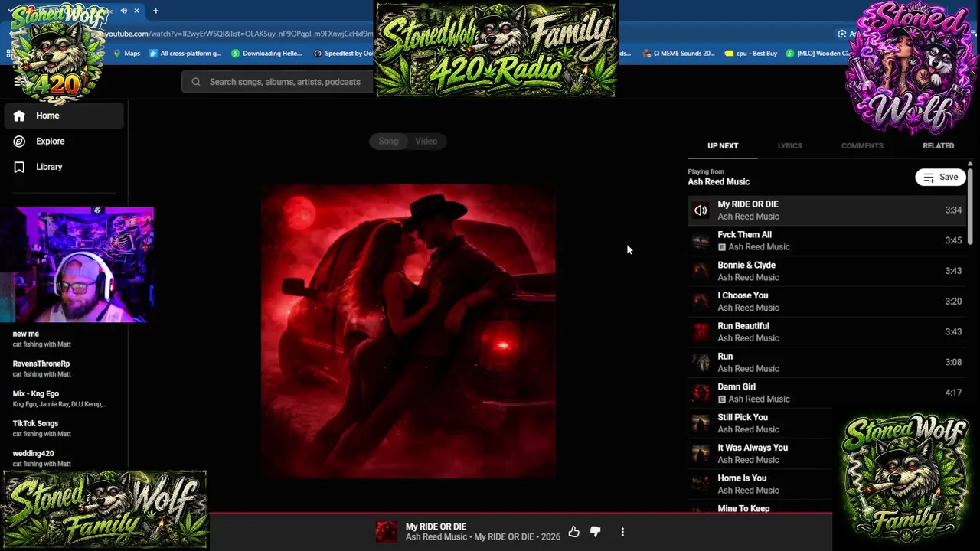980x551 pixels.
Task: Click the search songs input field
Action: coord(284,82)
